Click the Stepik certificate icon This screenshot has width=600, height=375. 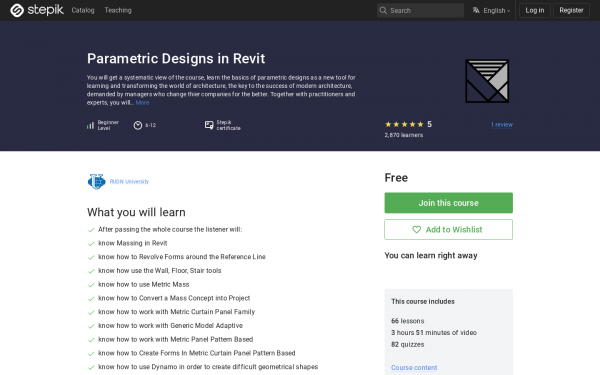(x=209, y=125)
